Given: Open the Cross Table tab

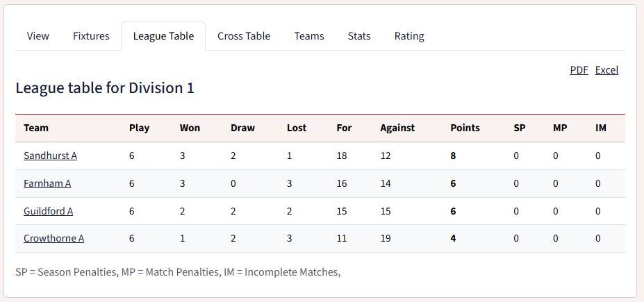Looking at the screenshot, I should (x=244, y=36).
